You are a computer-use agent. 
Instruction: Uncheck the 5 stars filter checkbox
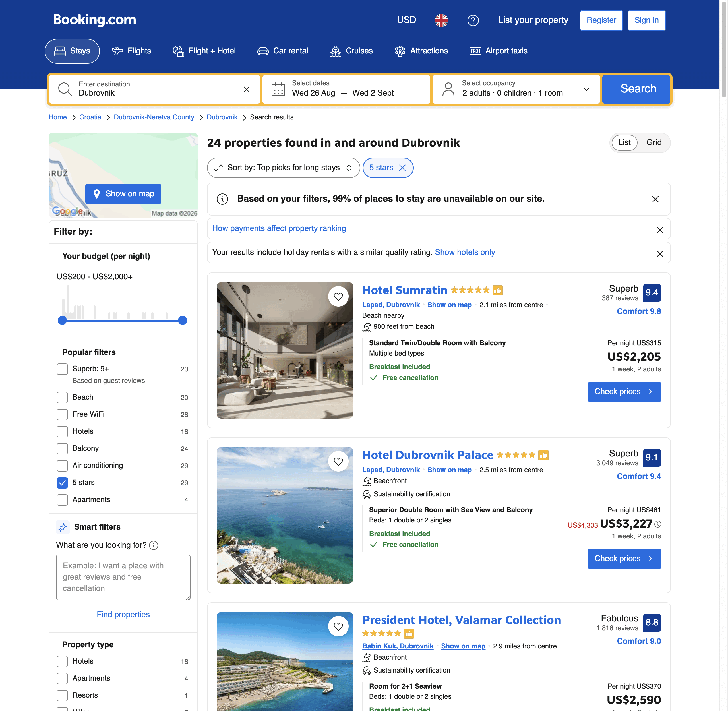(62, 483)
